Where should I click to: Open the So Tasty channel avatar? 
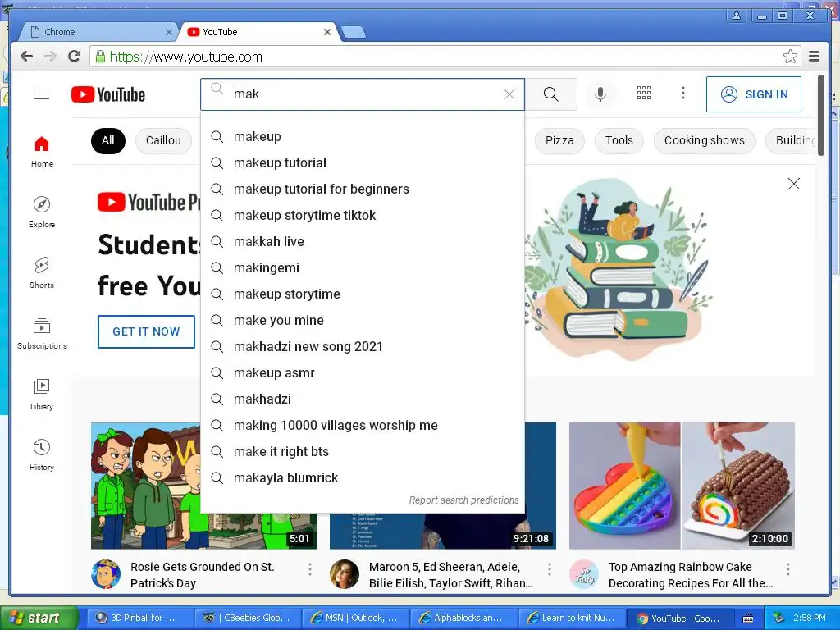click(584, 574)
